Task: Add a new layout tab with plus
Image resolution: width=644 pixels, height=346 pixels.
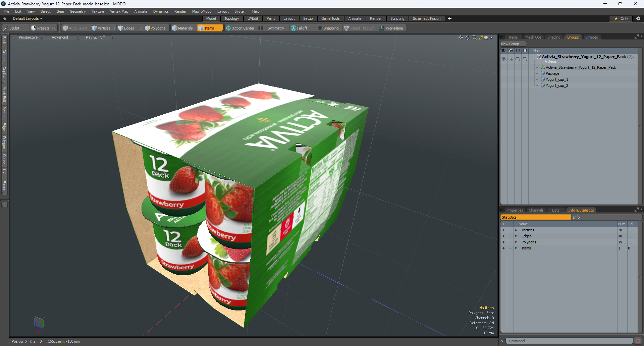Action: pyautogui.click(x=449, y=18)
